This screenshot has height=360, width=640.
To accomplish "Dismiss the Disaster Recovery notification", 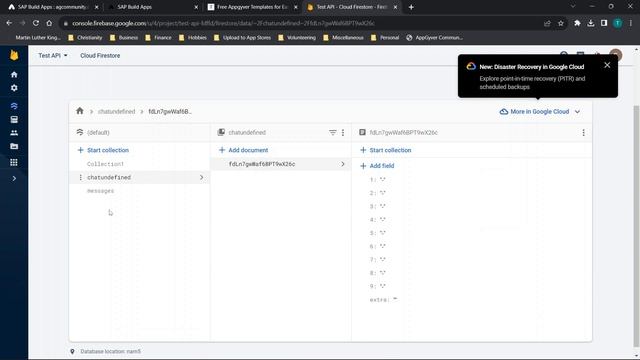I will [607, 65].
